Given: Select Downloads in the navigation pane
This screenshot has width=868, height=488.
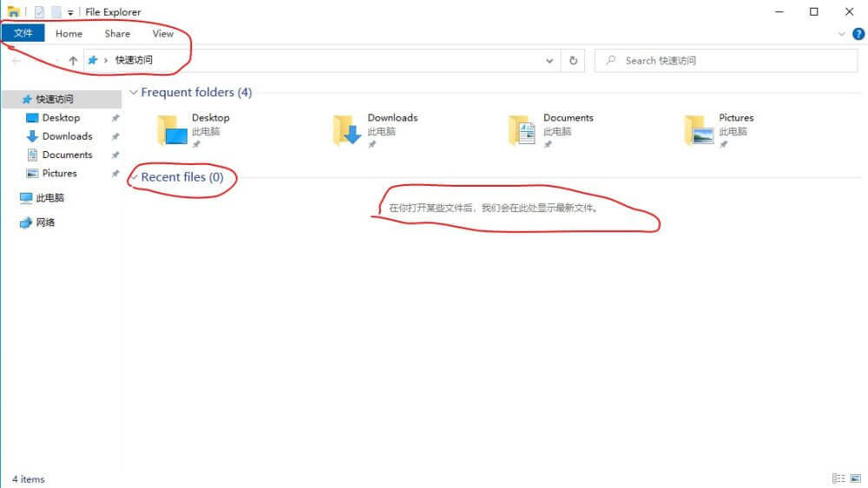Looking at the screenshot, I should (x=68, y=135).
